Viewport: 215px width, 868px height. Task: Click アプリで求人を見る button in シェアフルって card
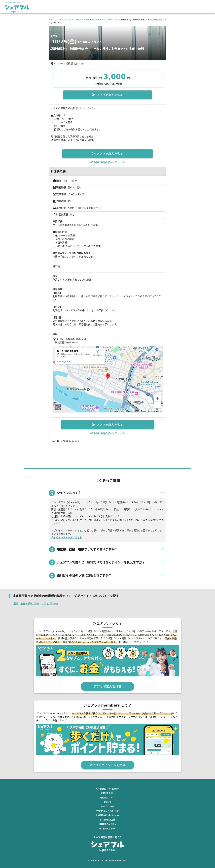point(107,686)
